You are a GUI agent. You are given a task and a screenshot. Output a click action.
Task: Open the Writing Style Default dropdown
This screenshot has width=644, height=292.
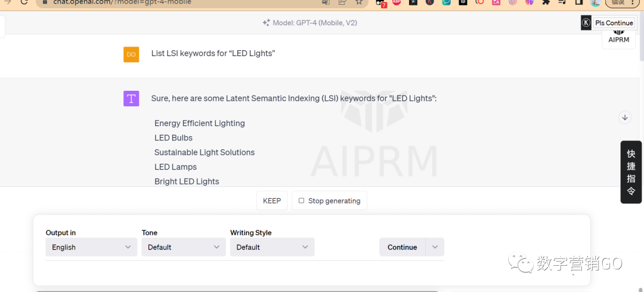tap(273, 247)
